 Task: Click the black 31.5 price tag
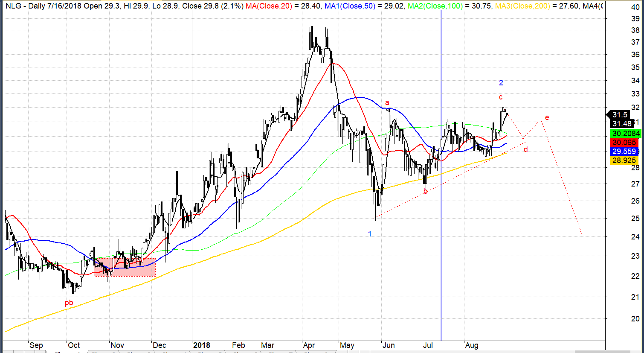tap(620, 115)
